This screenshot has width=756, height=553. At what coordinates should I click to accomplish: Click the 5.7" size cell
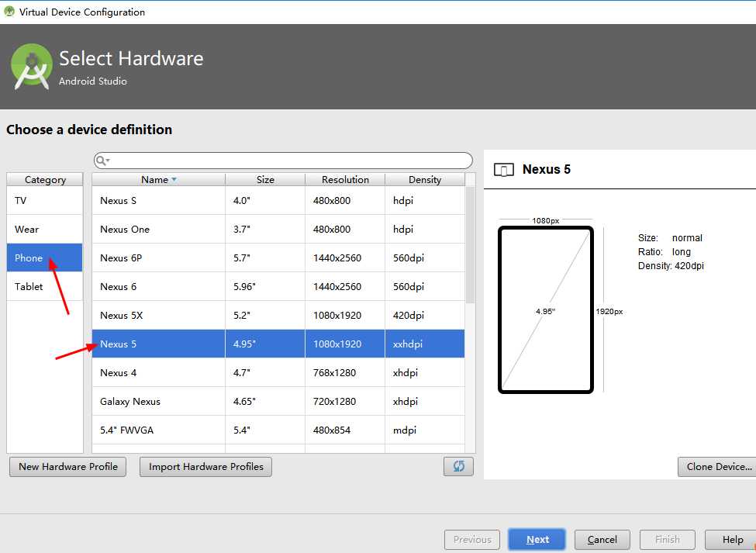(265, 258)
